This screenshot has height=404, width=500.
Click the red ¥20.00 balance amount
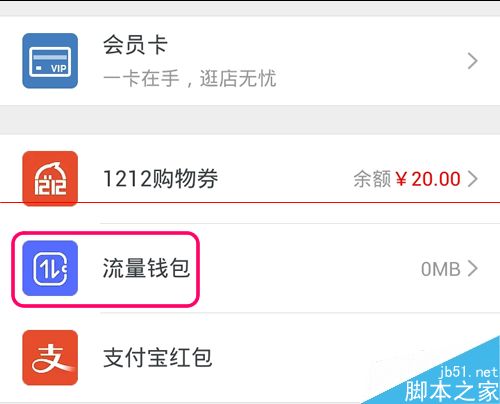click(428, 179)
